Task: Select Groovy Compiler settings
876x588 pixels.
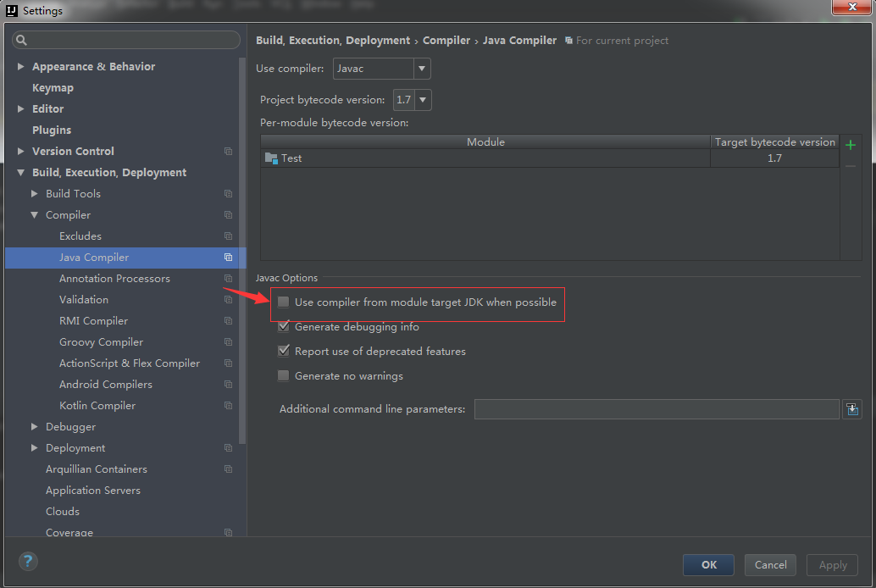Action: click(101, 341)
